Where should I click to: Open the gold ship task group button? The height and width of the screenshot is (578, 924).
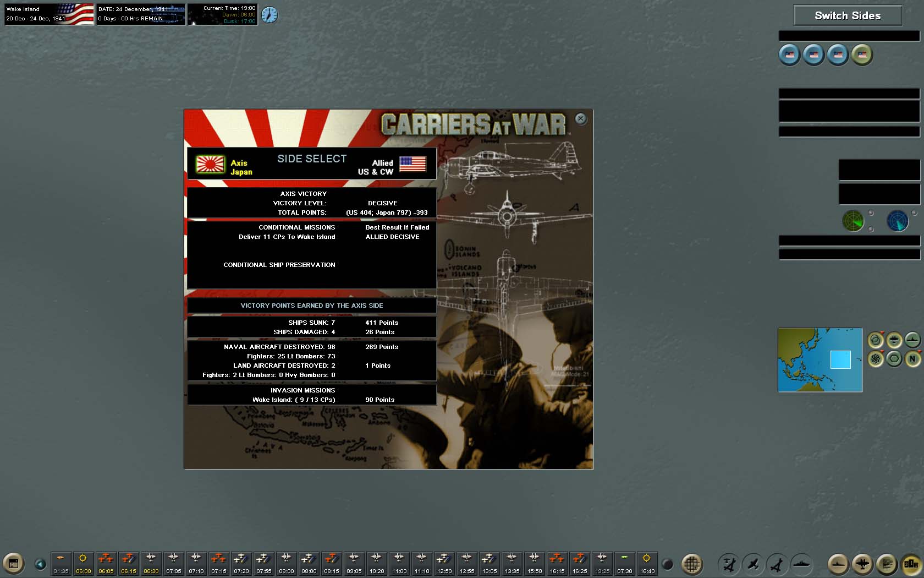[x=839, y=564]
